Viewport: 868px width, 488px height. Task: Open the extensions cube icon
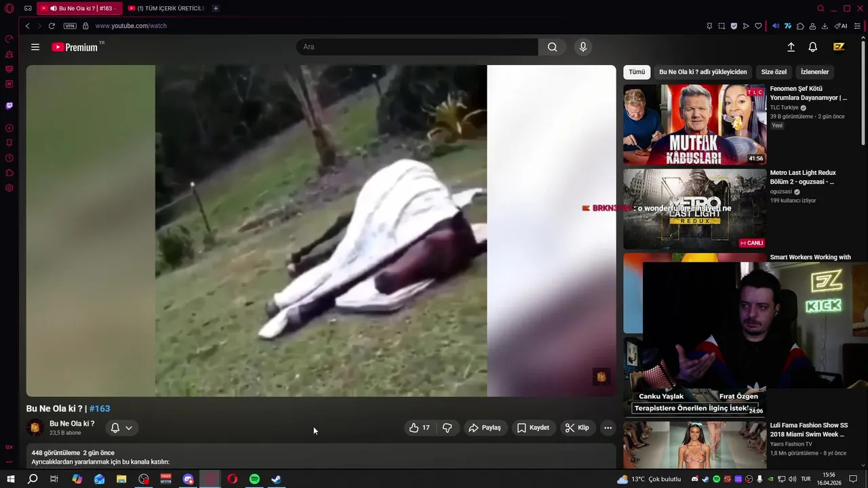(800, 26)
